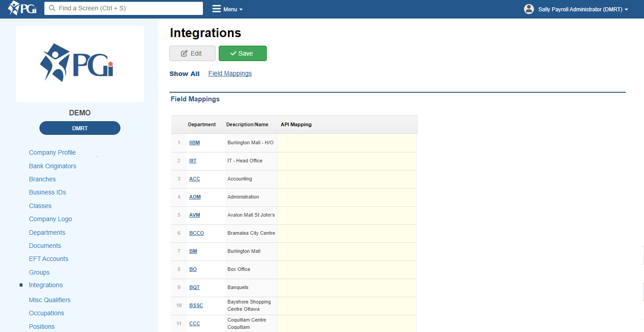Click the DMRT company button

[80, 128]
